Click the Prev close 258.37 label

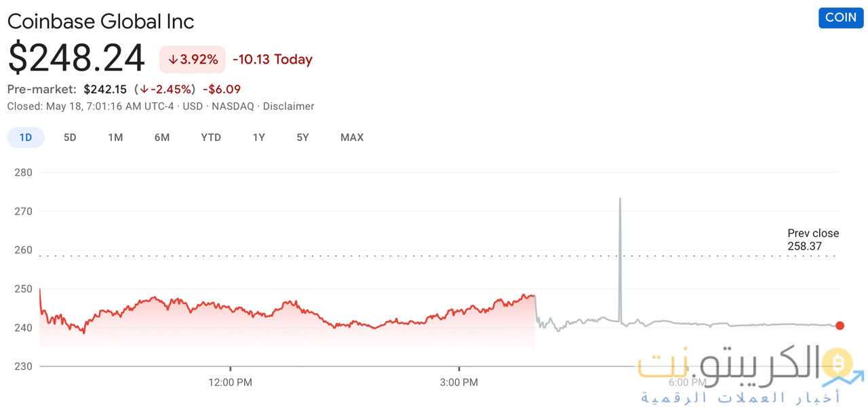(812, 239)
